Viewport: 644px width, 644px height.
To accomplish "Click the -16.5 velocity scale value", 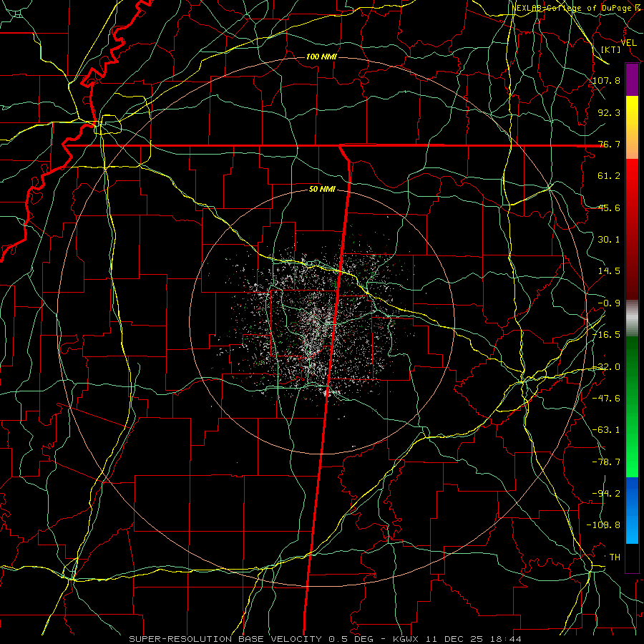I will (607, 335).
